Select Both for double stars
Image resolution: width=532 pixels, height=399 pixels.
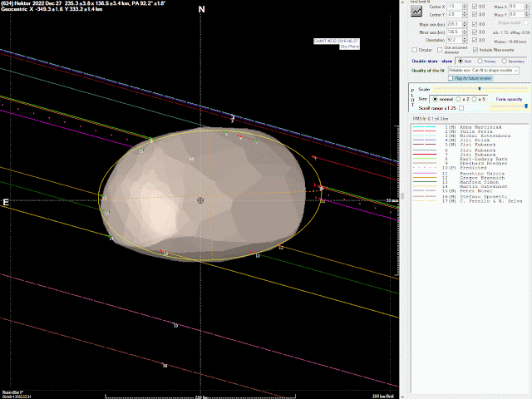461,61
